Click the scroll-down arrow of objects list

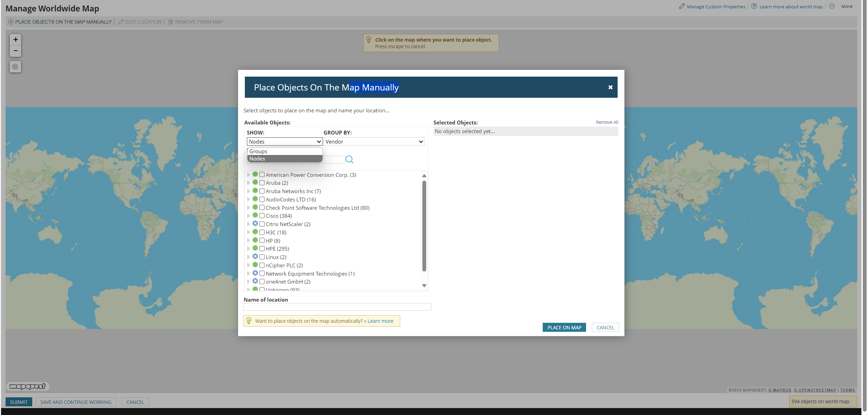[x=424, y=286]
